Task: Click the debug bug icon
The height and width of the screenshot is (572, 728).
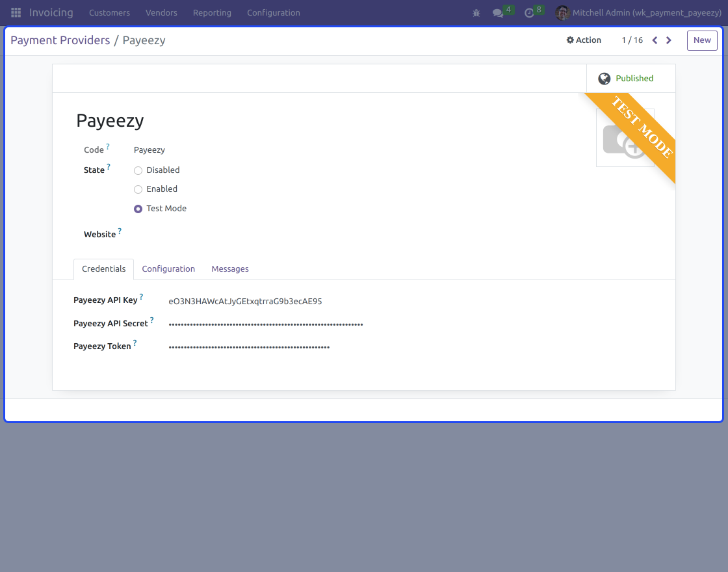Action: pos(476,13)
